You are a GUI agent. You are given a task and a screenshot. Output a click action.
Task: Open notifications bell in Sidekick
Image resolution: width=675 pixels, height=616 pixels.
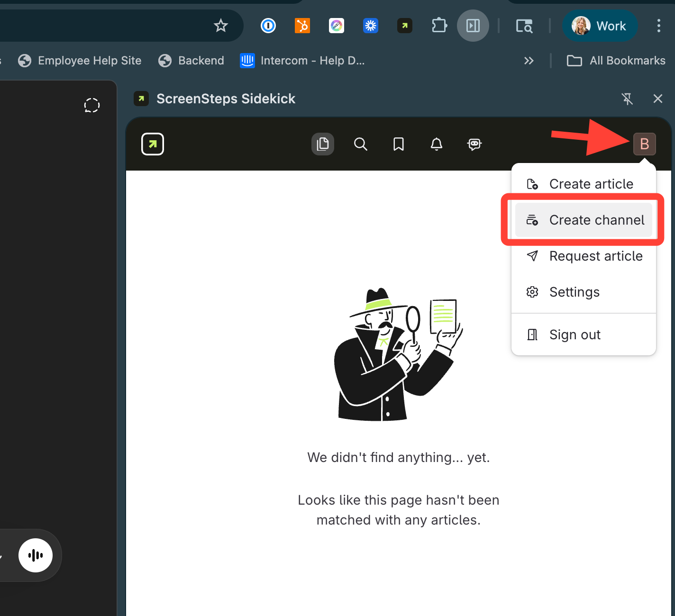point(437,144)
